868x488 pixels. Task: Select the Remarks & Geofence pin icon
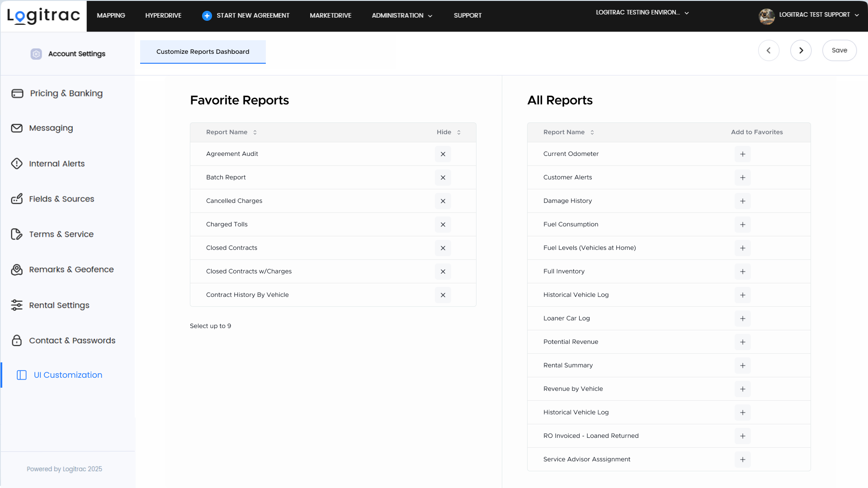[17, 270]
